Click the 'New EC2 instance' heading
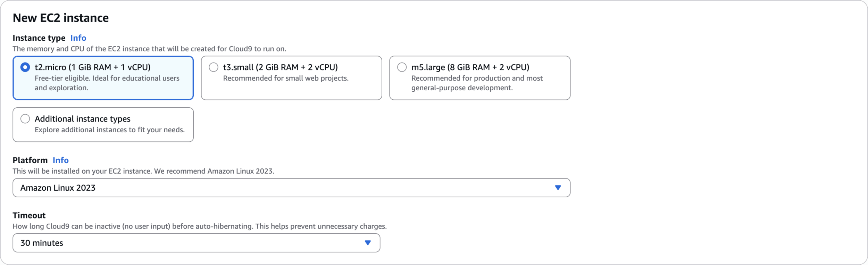The image size is (868, 265). pyautogui.click(x=61, y=18)
